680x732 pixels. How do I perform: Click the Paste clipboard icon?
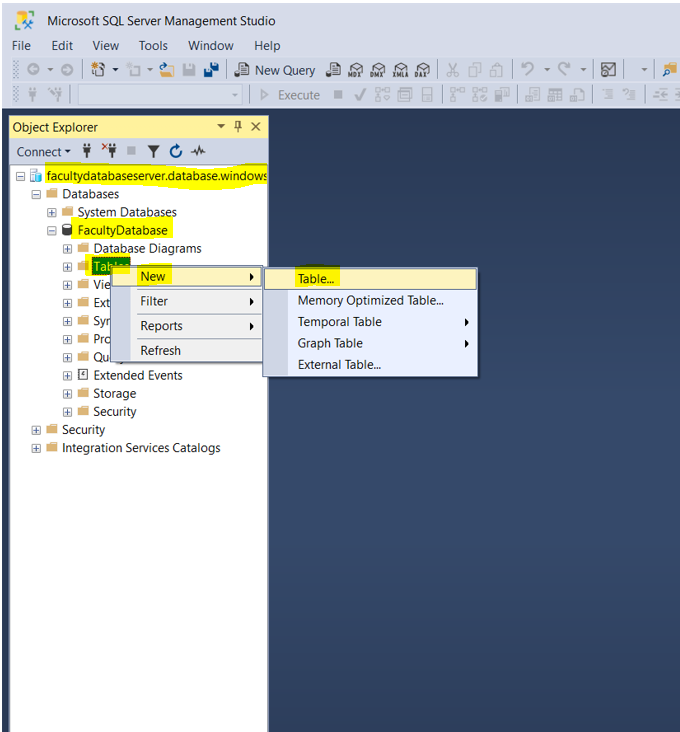coord(496,70)
